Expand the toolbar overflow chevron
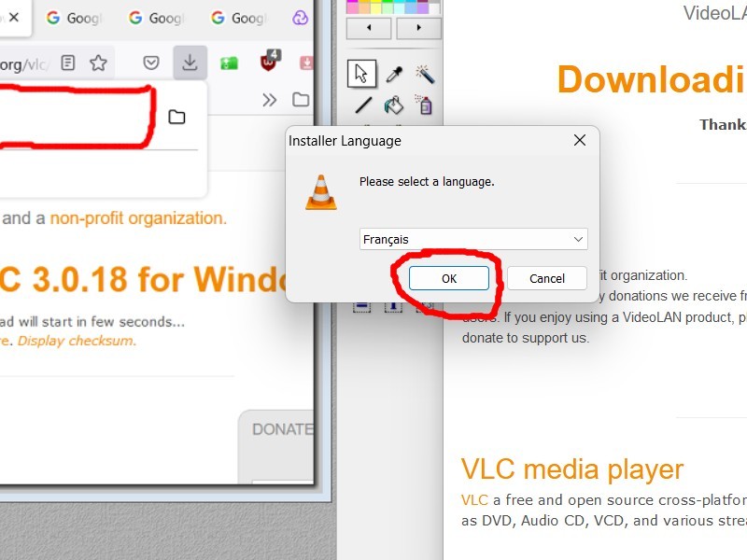 (x=269, y=100)
